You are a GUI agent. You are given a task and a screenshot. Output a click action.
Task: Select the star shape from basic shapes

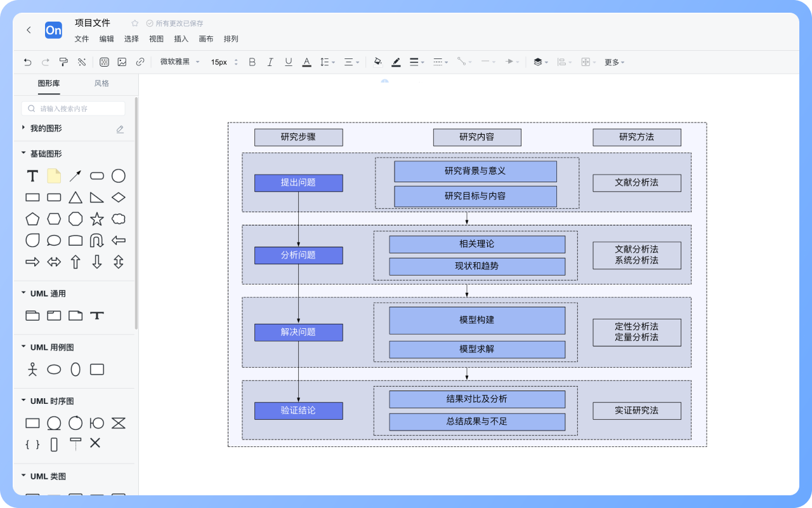96,218
